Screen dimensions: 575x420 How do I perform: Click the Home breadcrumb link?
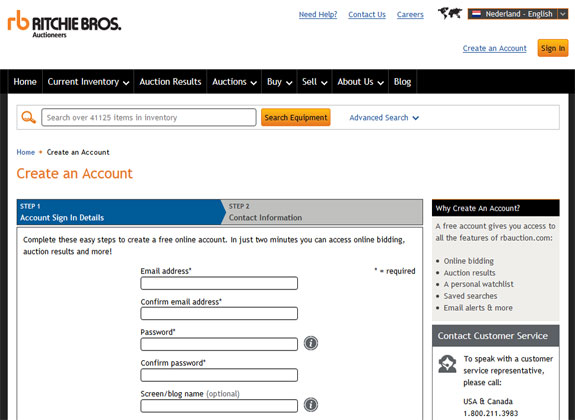click(x=26, y=152)
